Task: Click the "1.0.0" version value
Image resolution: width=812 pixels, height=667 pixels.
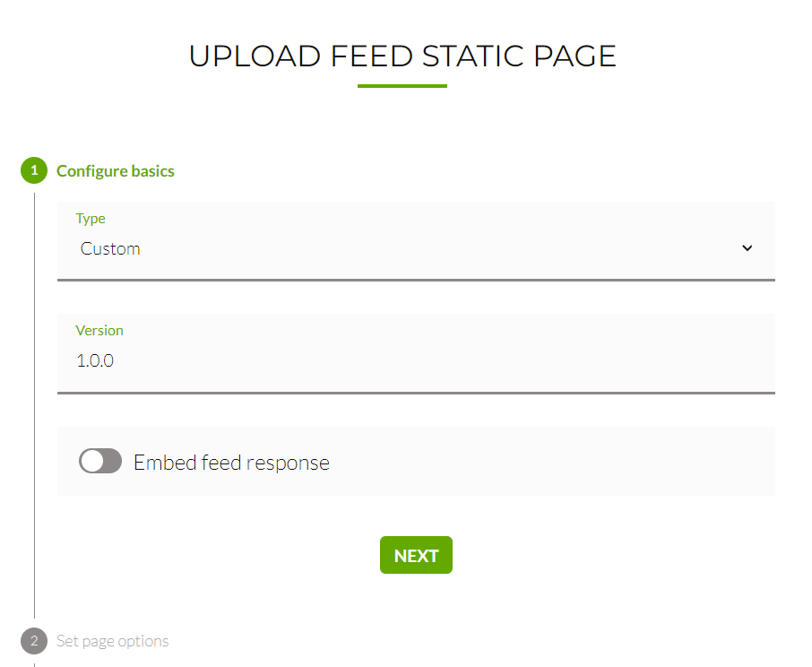Action: pyautogui.click(x=96, y=361)
